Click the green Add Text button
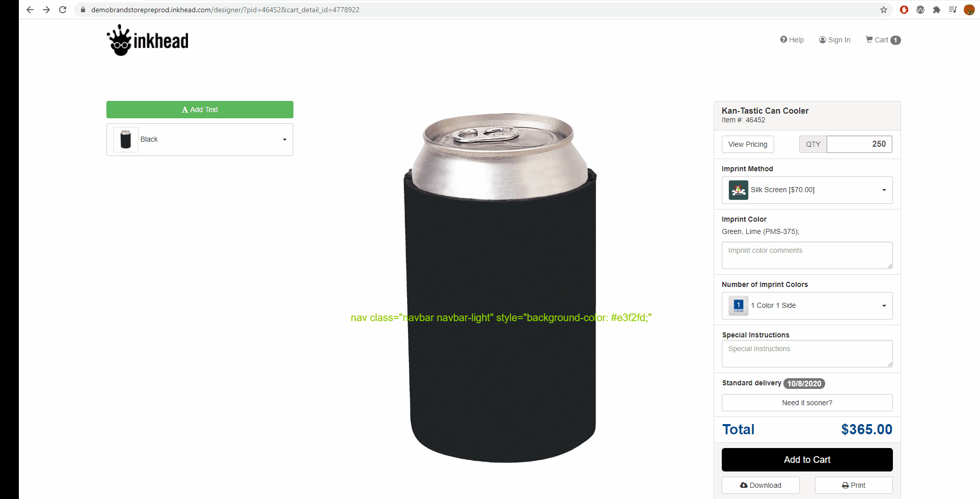 (200, 110)
